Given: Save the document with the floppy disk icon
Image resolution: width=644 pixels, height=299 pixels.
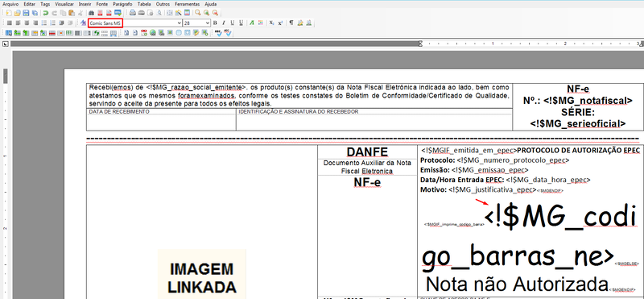Looking at the screenshot, I should coord(26,13).
